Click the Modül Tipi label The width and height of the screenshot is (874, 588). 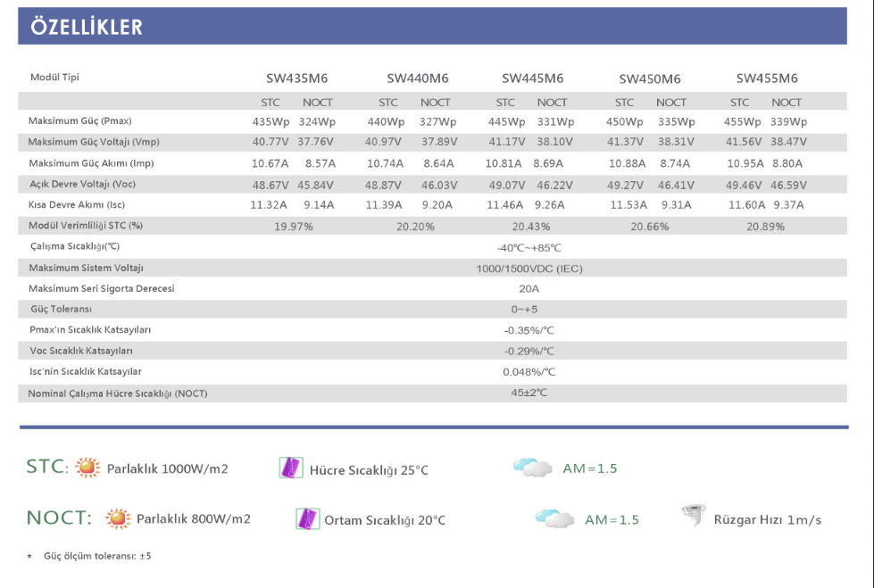tap(54, 77)
